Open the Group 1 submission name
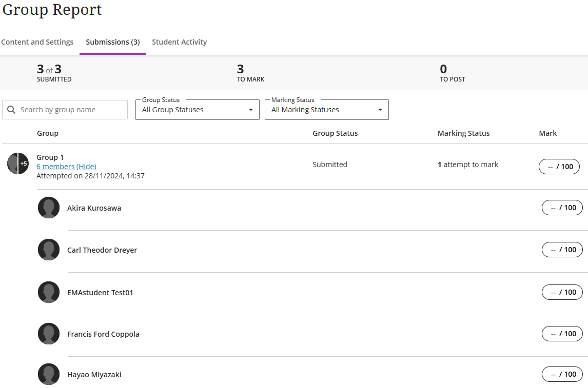The width and height of the screenshot is (588, 388). coord(50,157)
